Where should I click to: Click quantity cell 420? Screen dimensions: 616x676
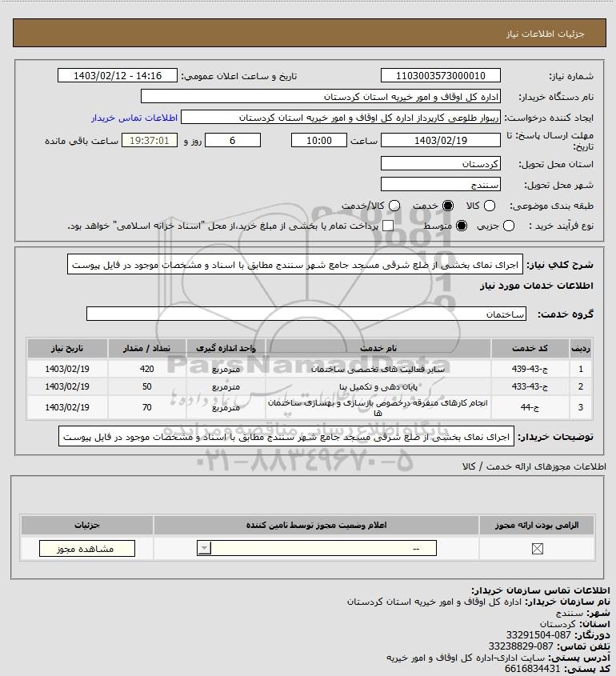[147, 369]
